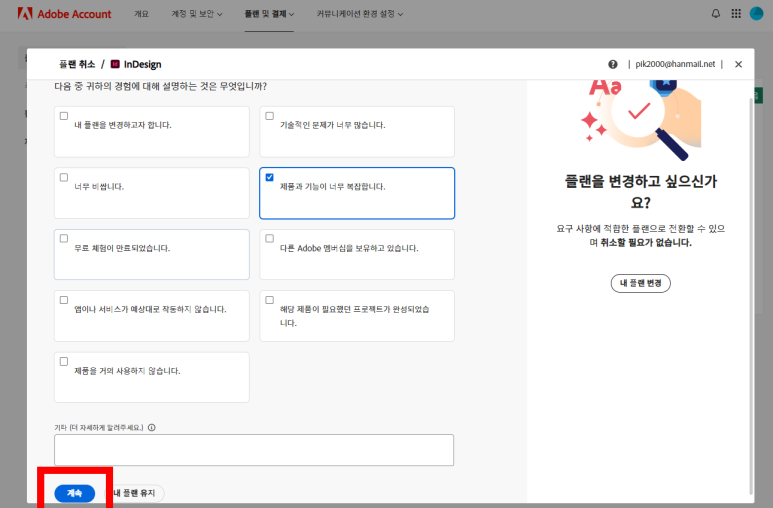Click the dialog's vertical scrollbar
The image size is (773, 508).
751,296
